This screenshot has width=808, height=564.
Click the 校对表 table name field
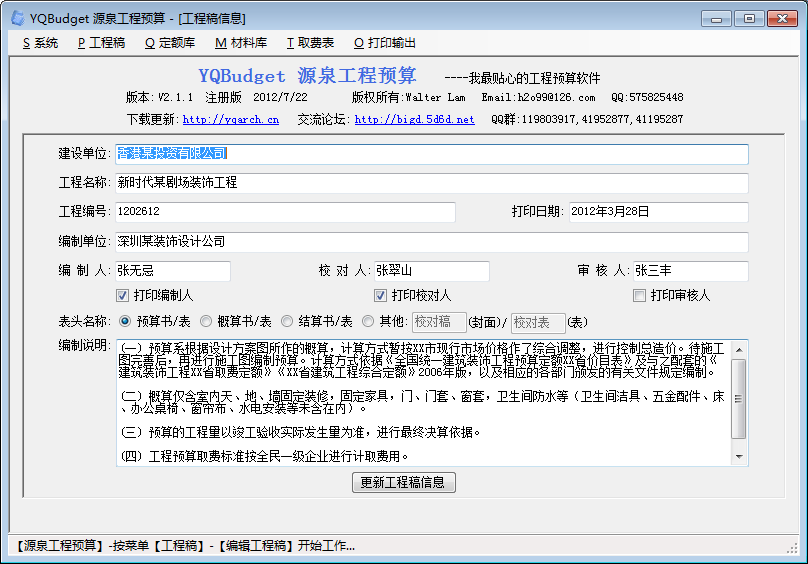538,323
